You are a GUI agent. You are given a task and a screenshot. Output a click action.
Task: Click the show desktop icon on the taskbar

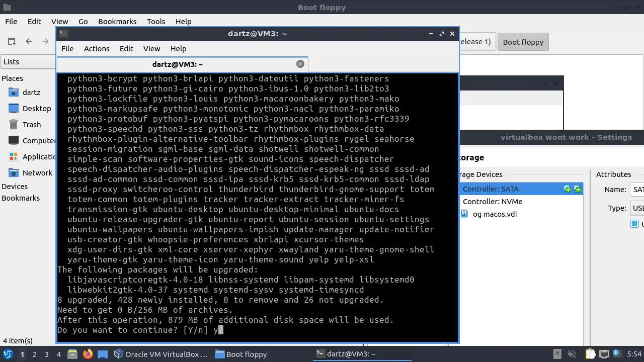click(103, 354)
